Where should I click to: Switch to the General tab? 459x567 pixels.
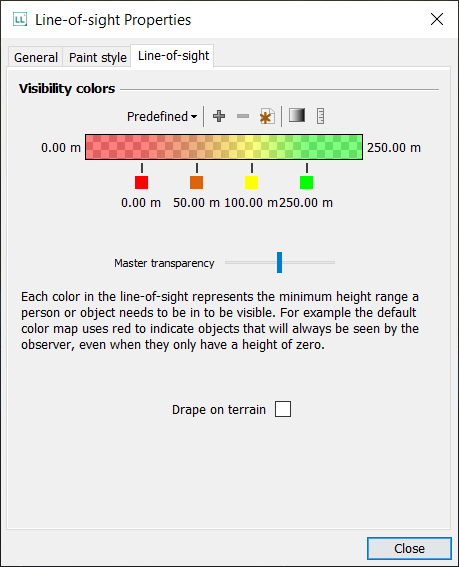[36, 57]
